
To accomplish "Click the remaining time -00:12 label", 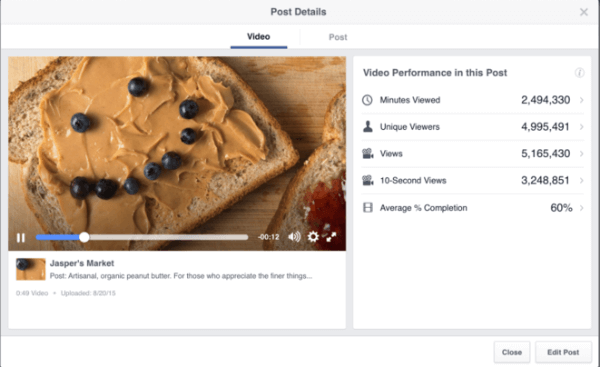I will click(x=269, y=237).
